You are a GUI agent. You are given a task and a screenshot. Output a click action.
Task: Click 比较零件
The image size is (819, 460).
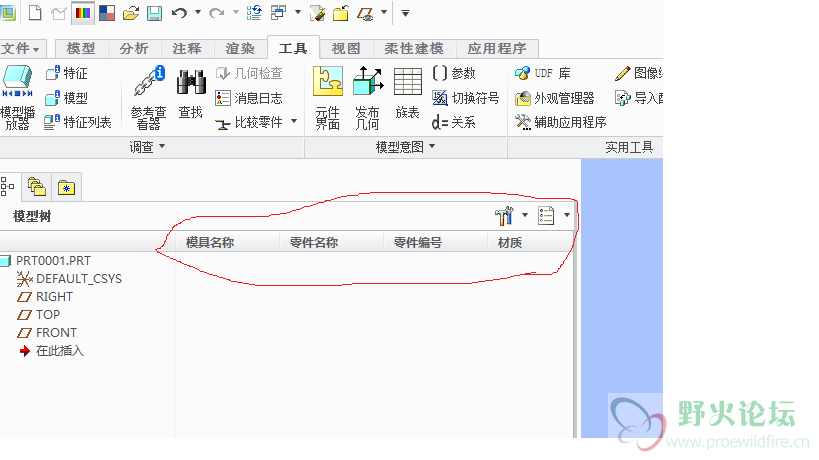point(249,122)
